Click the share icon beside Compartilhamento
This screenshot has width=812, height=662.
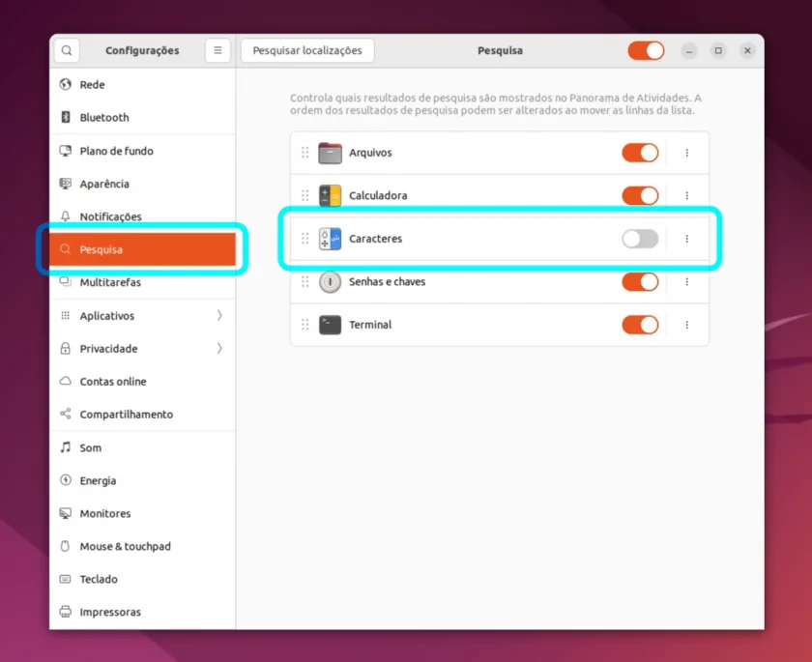click(x=66, y=414)
